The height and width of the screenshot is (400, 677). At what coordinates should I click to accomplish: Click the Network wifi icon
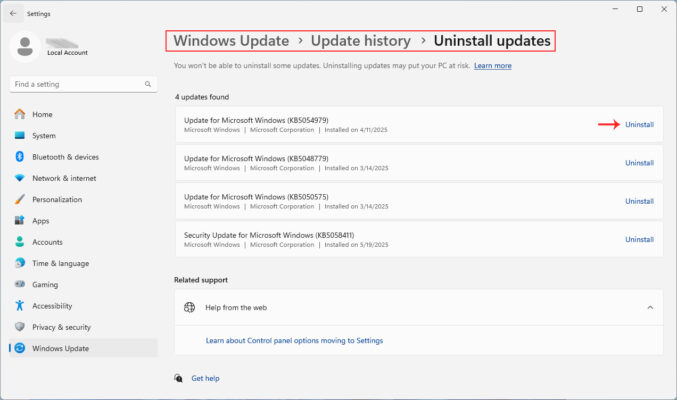[x=19, y=178]
